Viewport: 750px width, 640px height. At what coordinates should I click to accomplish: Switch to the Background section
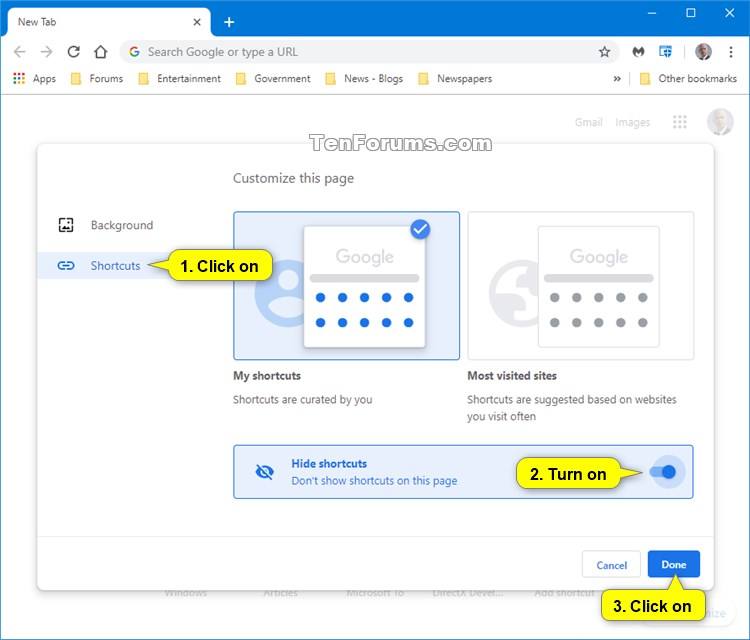coord(122,225)
